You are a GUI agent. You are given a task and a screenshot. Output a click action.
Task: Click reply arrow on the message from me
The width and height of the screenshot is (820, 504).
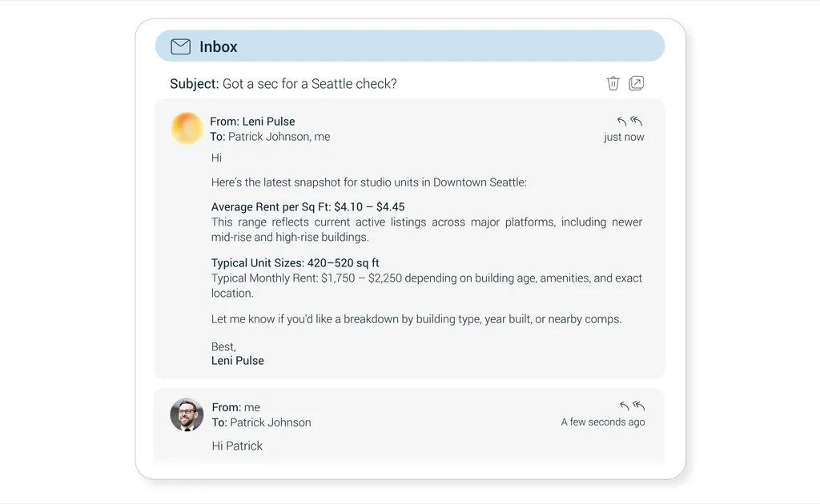click(625, 406)
